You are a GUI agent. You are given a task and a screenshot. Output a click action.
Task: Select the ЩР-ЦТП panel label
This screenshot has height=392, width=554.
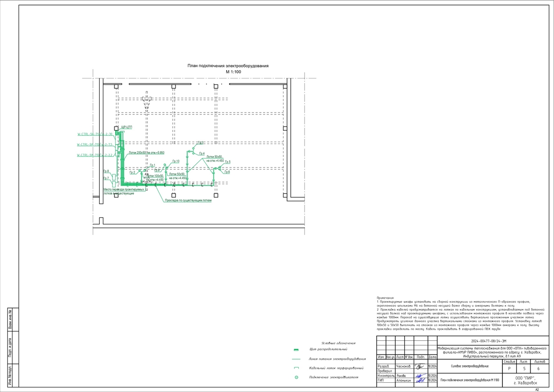click(126, 127)
